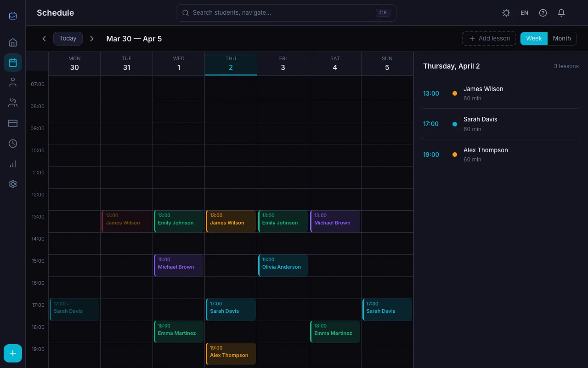This screenshot has height=368, width=588.
Task: Toggle light theme with sun icon
Action: (506, 13)
